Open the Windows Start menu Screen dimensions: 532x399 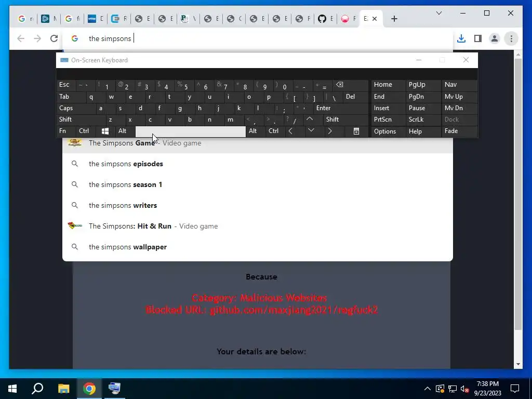pos(12,388)
